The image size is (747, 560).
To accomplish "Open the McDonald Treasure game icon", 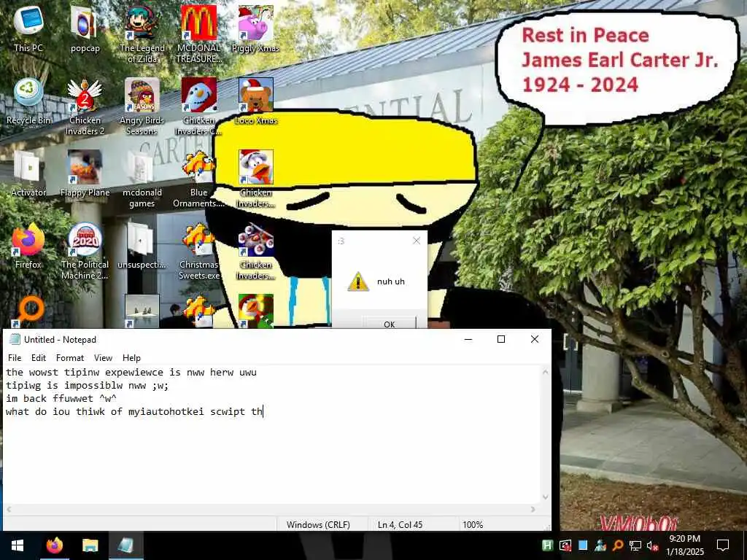I will click(198, 34).
